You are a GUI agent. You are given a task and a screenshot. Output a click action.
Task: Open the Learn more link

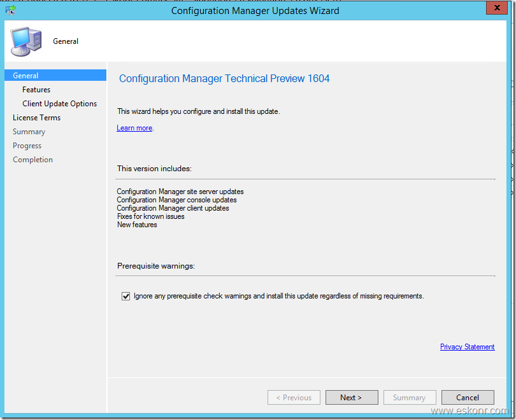[x=134, y=128]
